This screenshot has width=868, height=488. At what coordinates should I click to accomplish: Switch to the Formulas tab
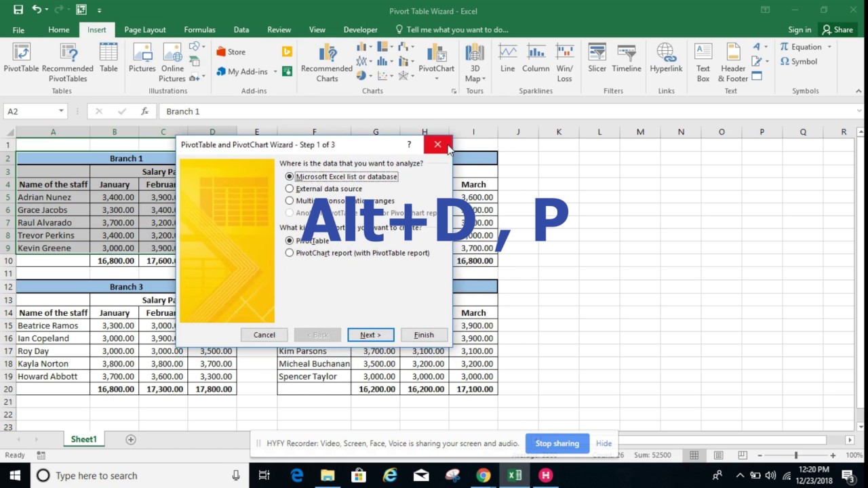click(x=199, y=30)
